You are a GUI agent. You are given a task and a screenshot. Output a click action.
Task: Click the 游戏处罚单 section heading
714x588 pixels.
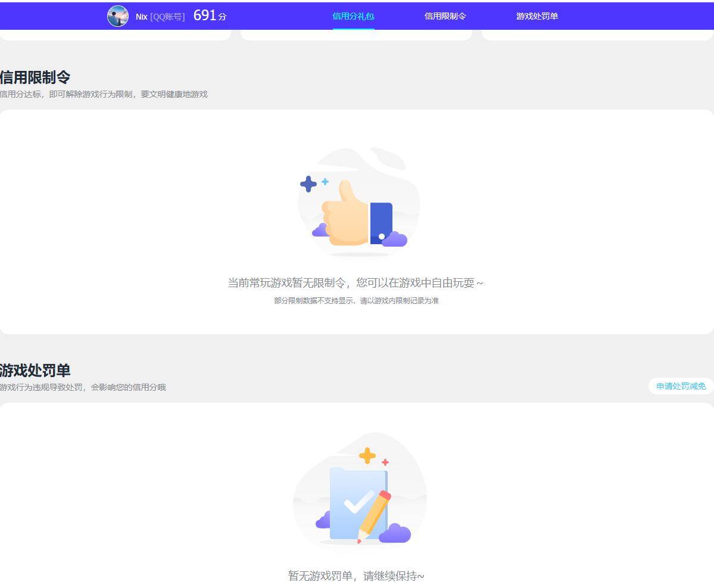pos(35,370)
